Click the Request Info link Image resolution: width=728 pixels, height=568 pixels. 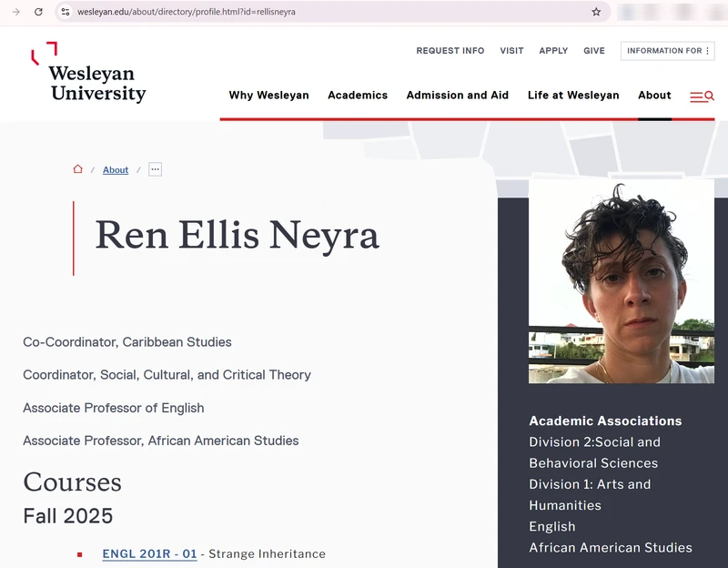[450, 51]
